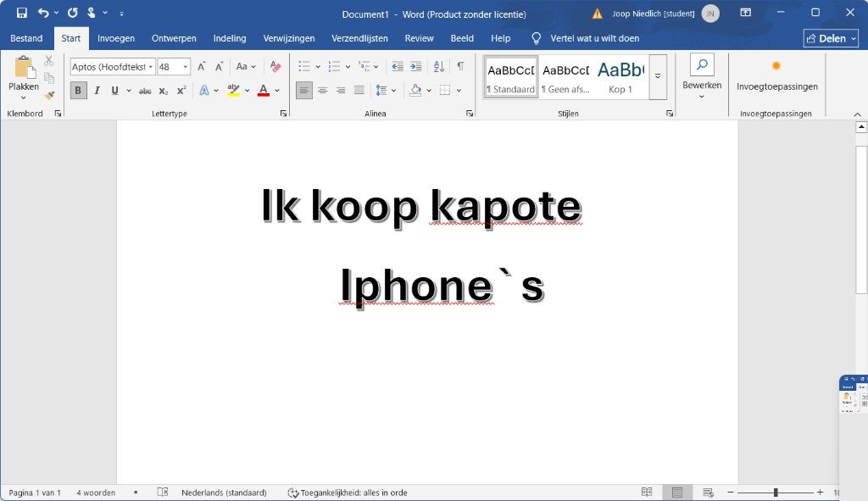
Task: Apply yellow text highlight color
Action: point(234,90)
